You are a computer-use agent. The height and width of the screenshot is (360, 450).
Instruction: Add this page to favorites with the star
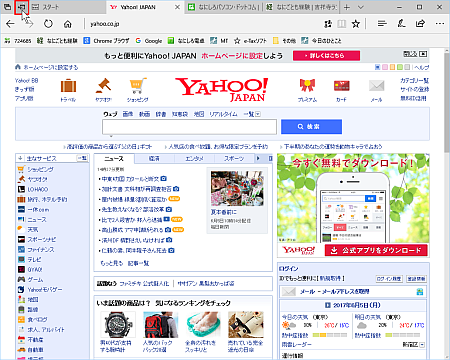point(356,24)
